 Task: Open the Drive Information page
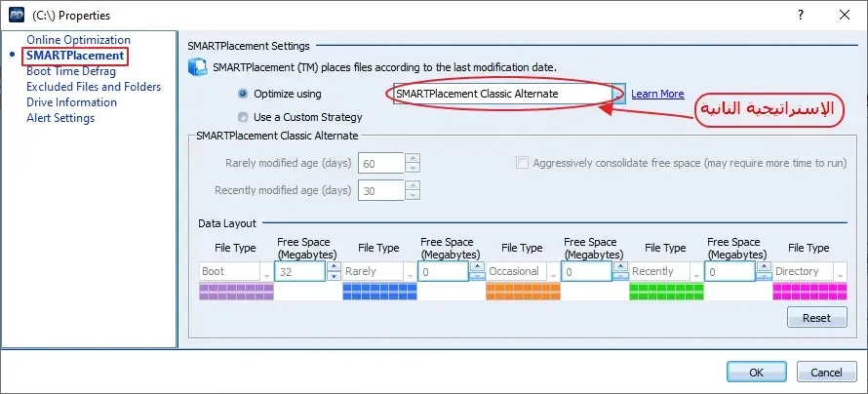point(71,102)
